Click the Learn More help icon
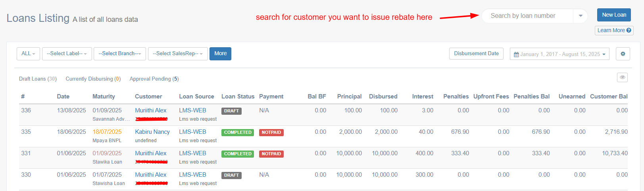The height and width of the screenshot is (191, 644). coord(629,31)
